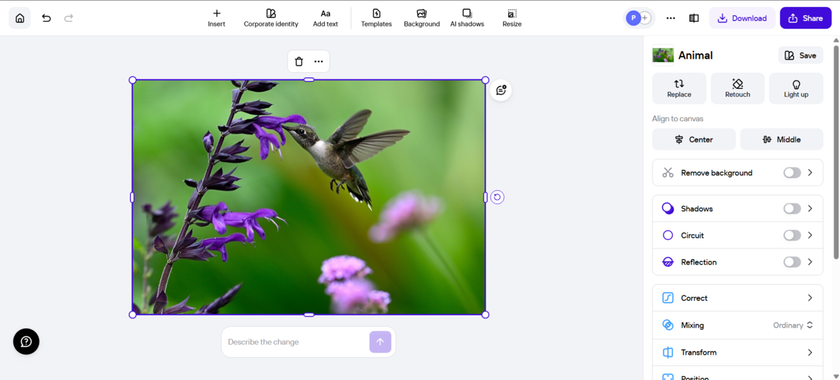840x380 pixels.
Task: Toggle Remove background switch
Action: coord(792,173)
